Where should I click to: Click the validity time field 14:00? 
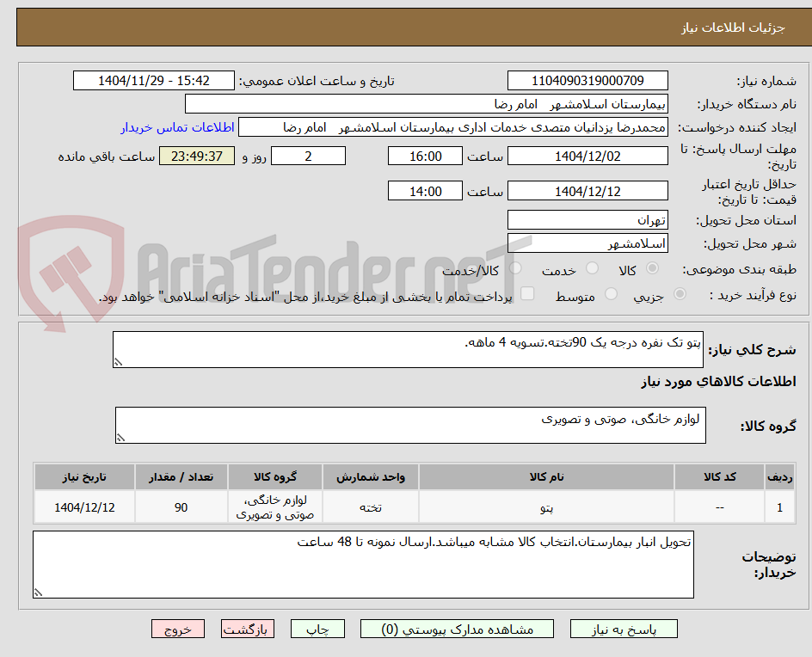425,191
